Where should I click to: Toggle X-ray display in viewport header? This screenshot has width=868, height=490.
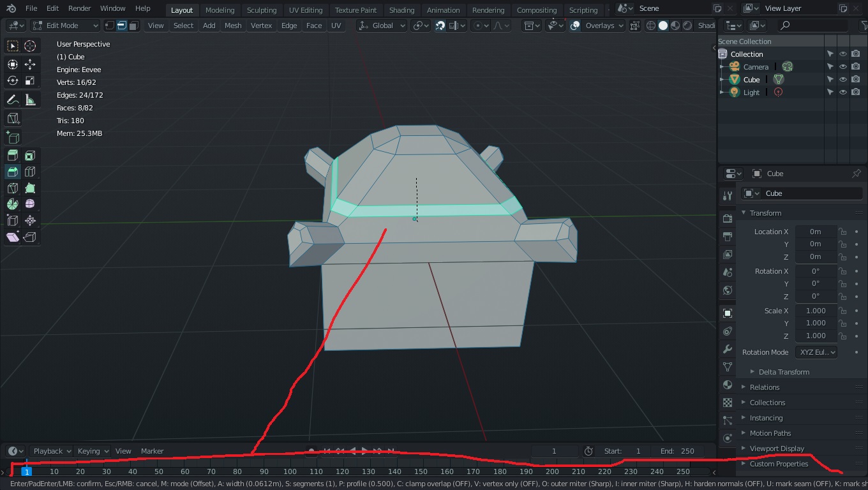pyautogui.click(x=635, y=26)
